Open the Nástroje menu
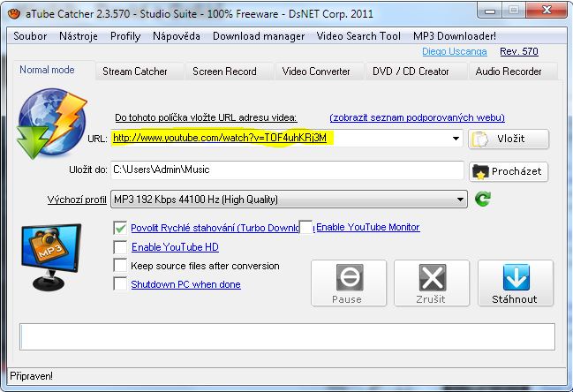 [x=79, y=36]
